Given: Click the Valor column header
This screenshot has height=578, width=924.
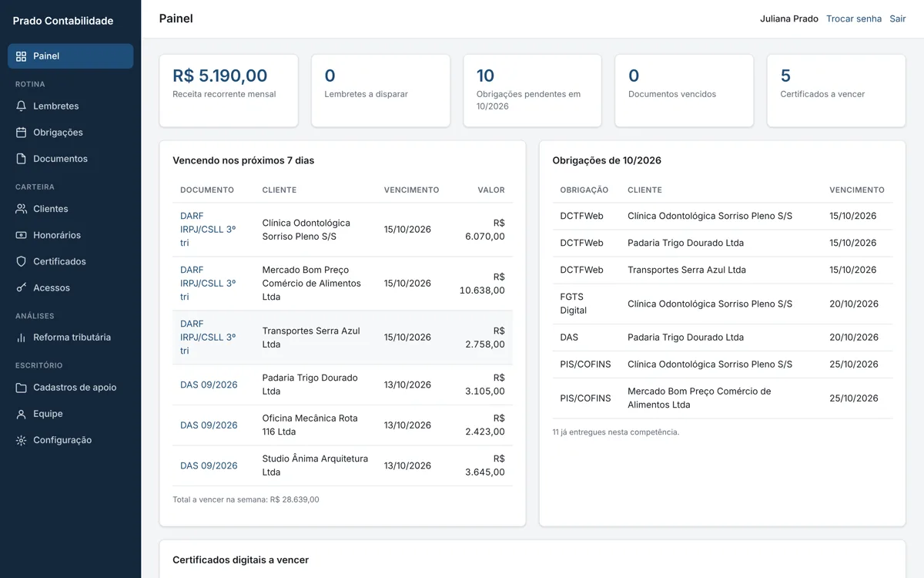Looking at the screenshot, I should (x=491, y=190).
